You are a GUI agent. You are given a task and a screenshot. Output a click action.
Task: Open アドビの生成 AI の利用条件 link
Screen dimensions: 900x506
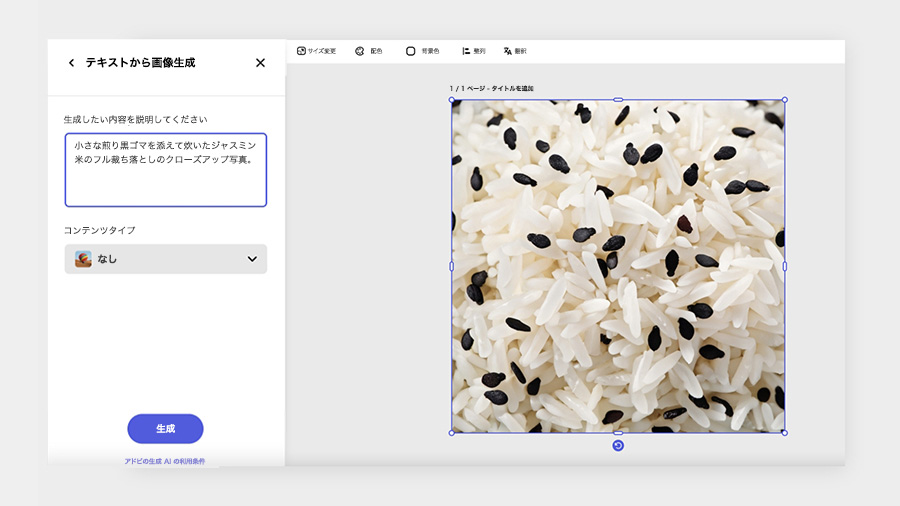165,461
